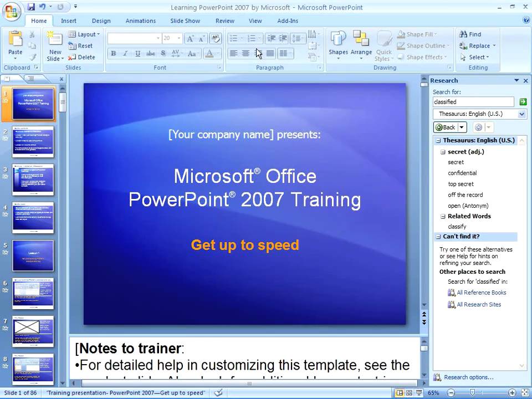
Task: Zoom out with the minus button
Action: [x=451, y=393]
